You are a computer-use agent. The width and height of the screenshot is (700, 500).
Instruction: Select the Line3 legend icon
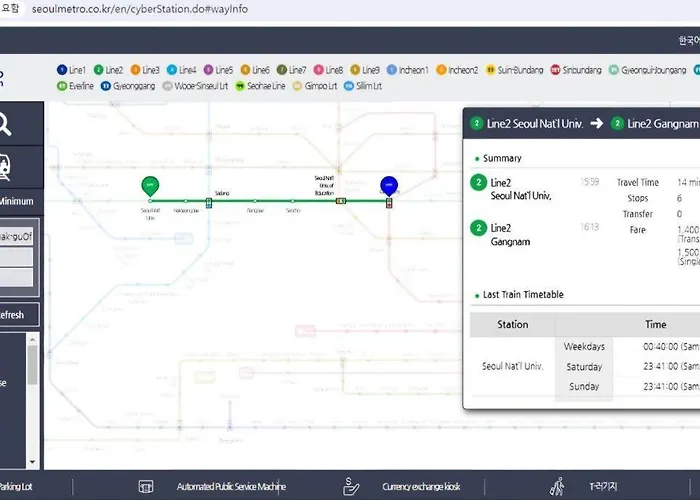coord(135,70)
